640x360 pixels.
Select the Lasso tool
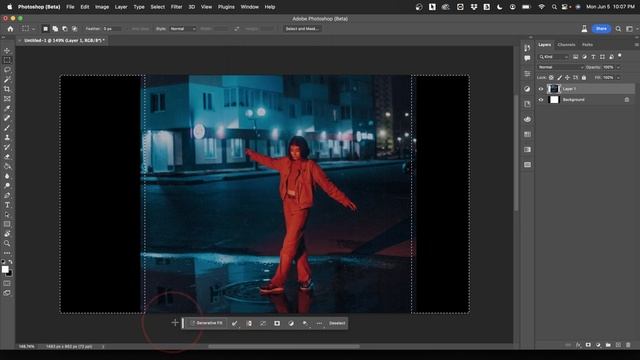(x=7, y=70)
